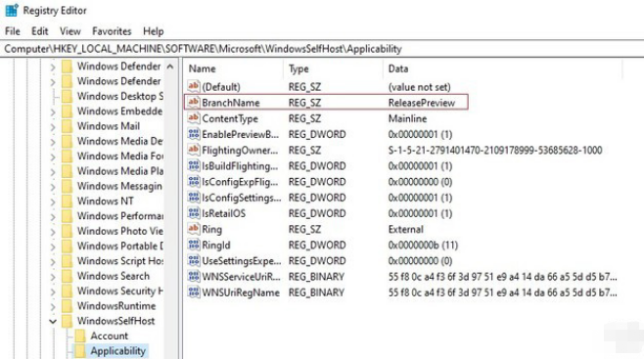
Task: Click the UseSettingsExpe... DWORD icon
Action: tap(194, 260)
